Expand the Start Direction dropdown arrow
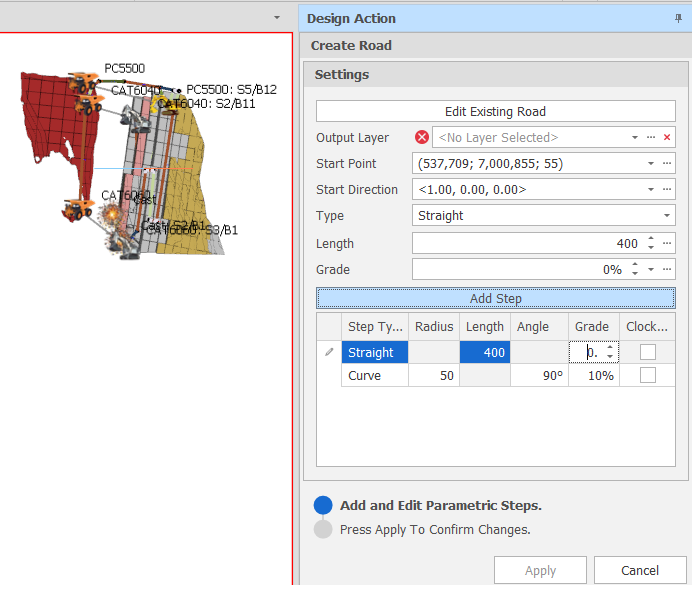Screen dimensions: 692x590 (651, 190)
